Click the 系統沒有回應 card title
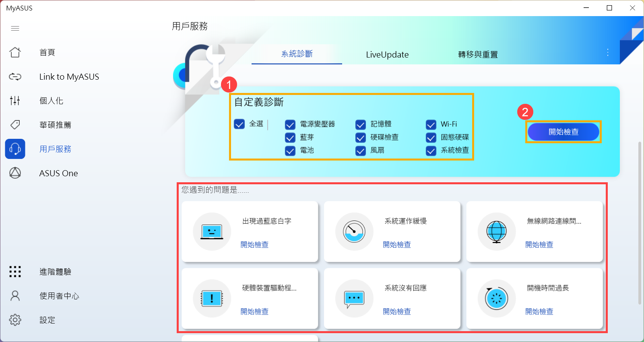 [x=405, y=288]
